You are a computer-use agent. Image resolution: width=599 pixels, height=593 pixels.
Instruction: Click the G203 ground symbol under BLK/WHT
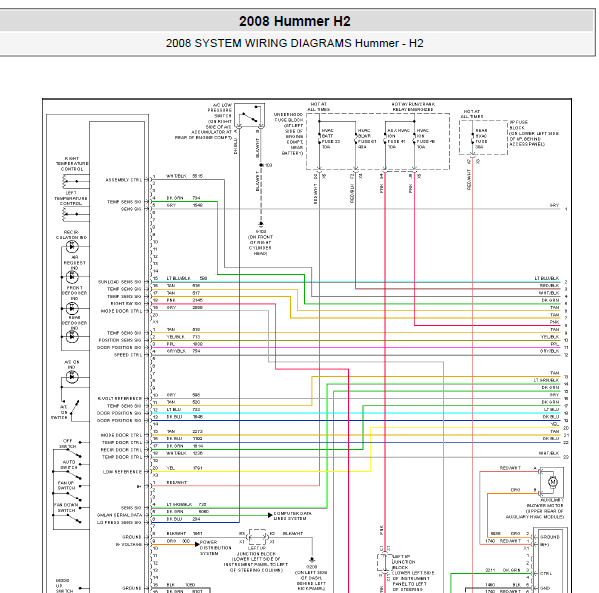click(x=312, y=560)
